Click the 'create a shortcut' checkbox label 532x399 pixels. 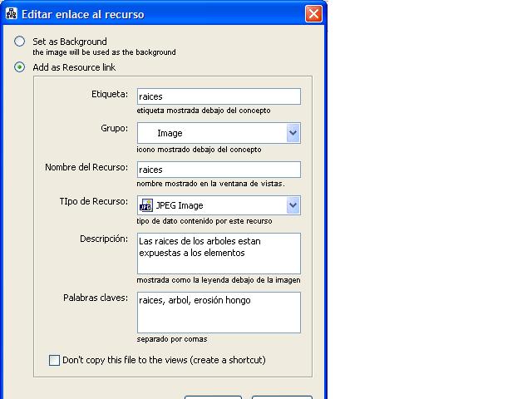pos(164,361)
